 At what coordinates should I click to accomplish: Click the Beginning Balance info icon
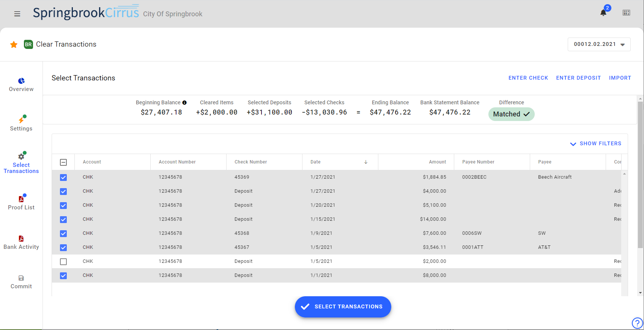(x=184, y=103)
